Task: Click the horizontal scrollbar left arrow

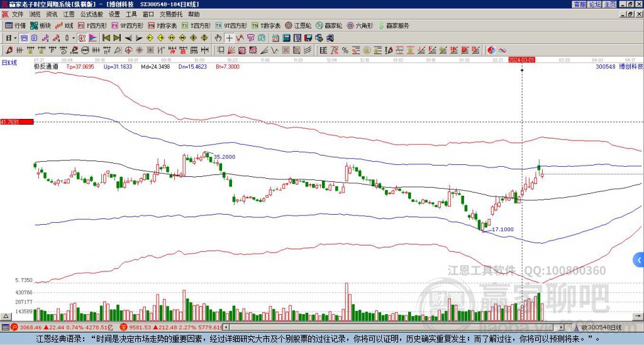Action: click(226, 327)
